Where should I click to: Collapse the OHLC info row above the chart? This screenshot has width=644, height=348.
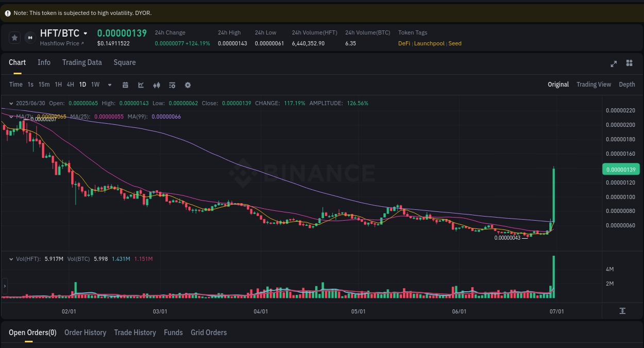coord(11,103)
